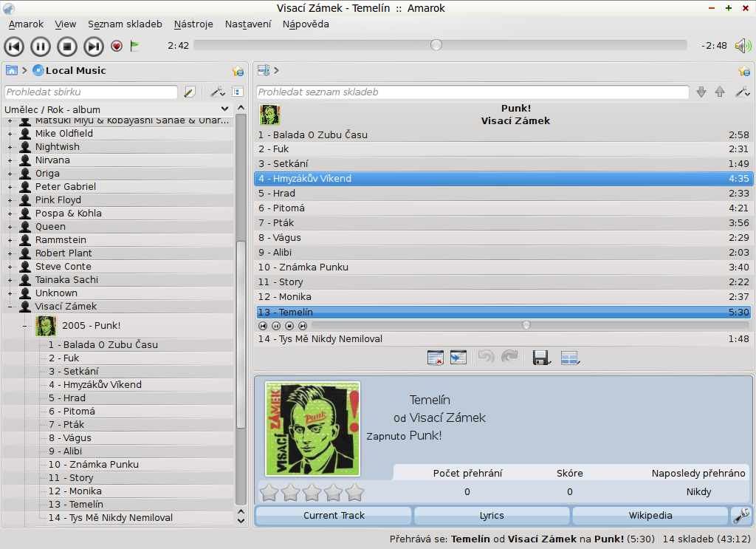Viewport: 756px width, 549px height.
Task: Seek in main playback progress slider
Action: point(440,45)
